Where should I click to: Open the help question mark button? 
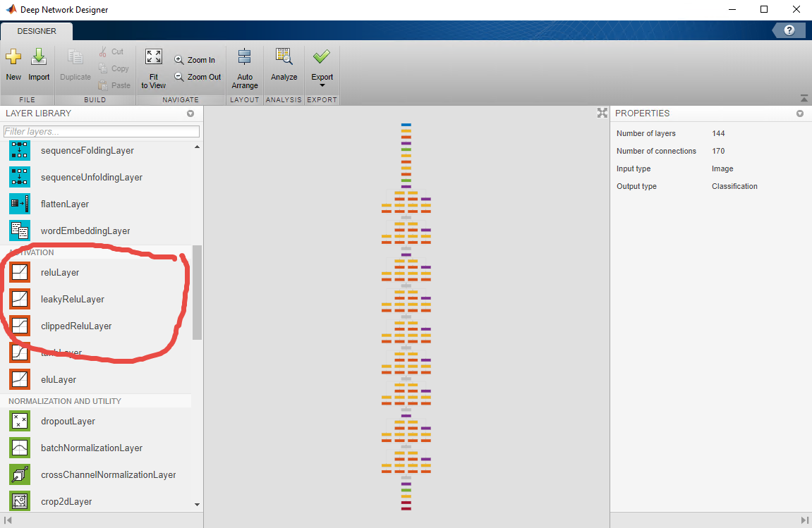(x=789, y=30)
